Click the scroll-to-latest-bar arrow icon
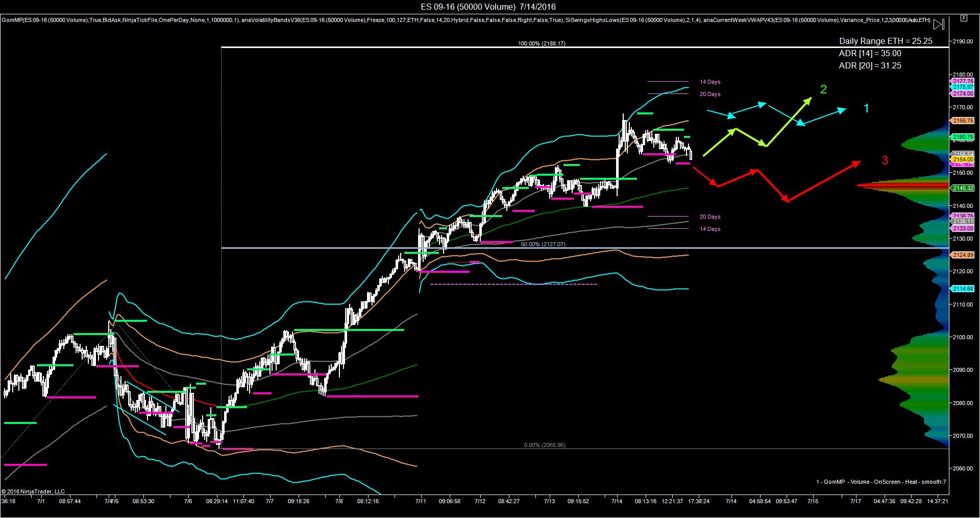 tap(939, 24)
